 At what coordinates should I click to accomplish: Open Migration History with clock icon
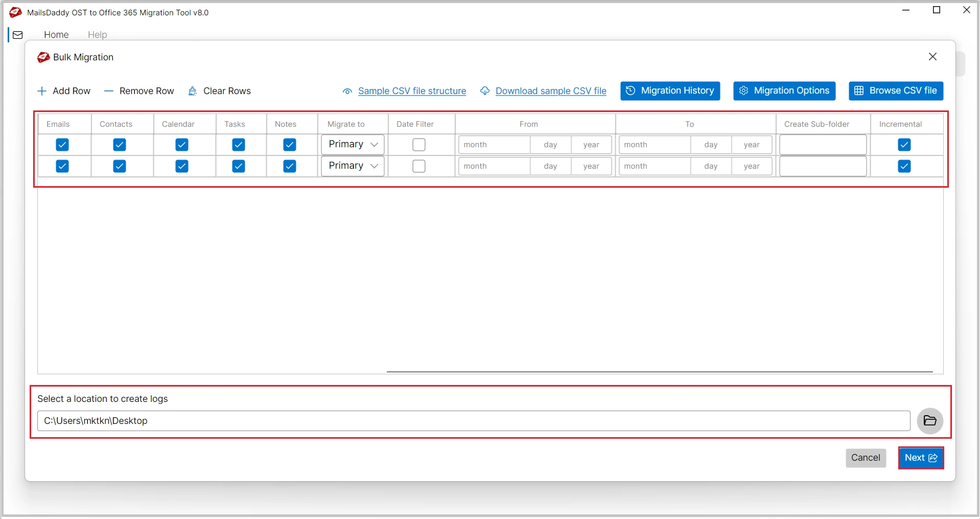pos(670,91)
